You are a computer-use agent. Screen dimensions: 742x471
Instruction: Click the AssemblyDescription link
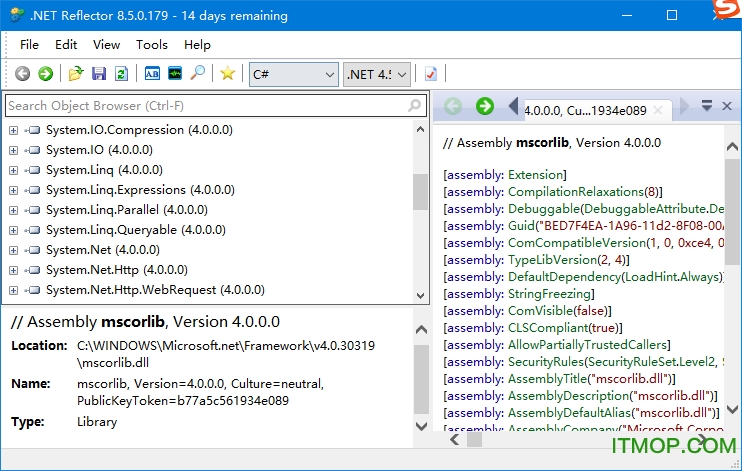point(568,396)
